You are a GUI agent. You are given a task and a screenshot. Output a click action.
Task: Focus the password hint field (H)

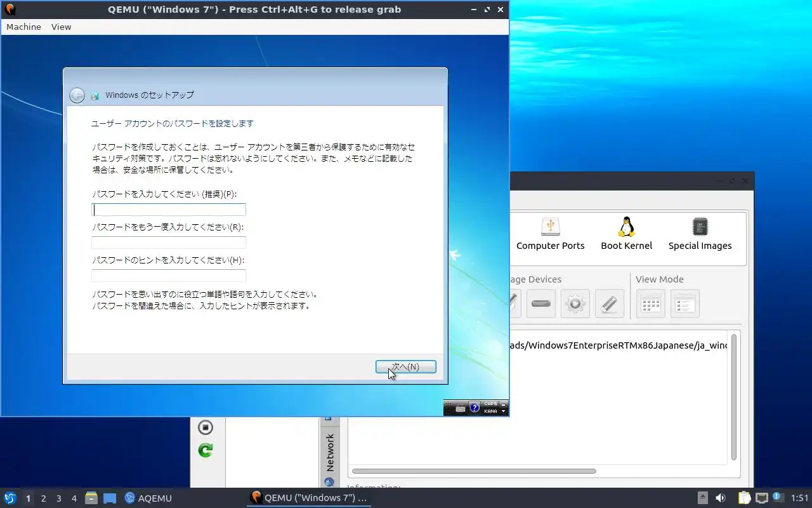pyautogui.click(x=169, y=276)
